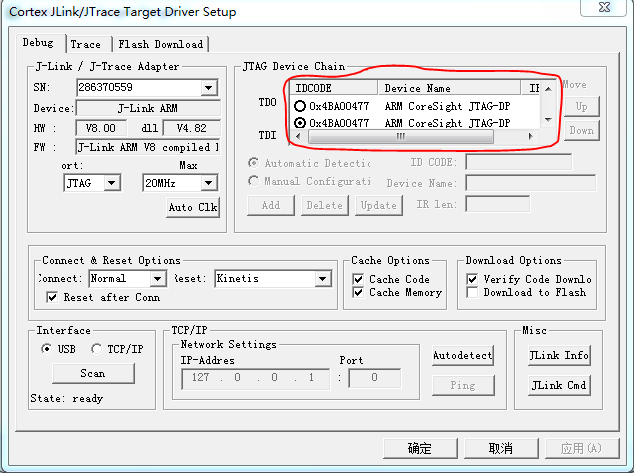The image size is (634, 473).
Task: Click the IR len input field
Action: tap(497, 204)
